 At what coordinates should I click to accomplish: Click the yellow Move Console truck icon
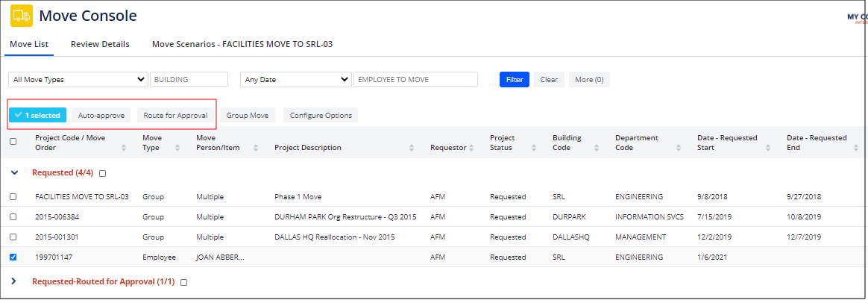(21, 16)
